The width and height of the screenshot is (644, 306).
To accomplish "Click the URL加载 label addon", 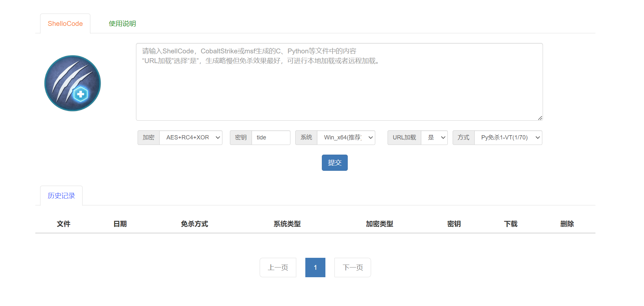I will tap(404, 137).
